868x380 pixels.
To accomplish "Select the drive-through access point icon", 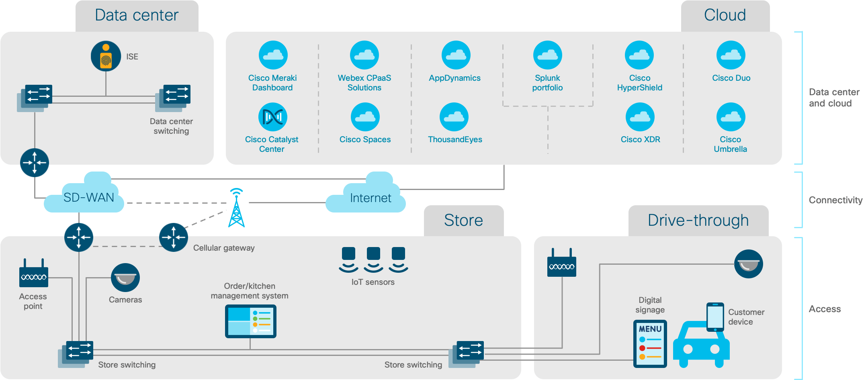I will [562, 262].
